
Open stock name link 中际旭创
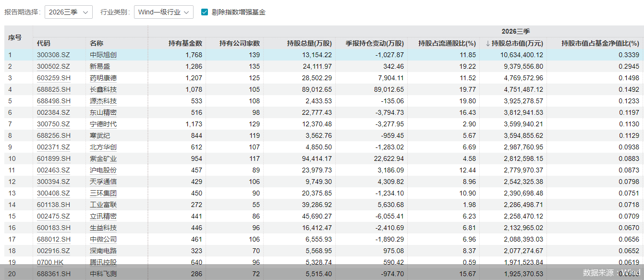pyautogui.click(x=103, y=55)
